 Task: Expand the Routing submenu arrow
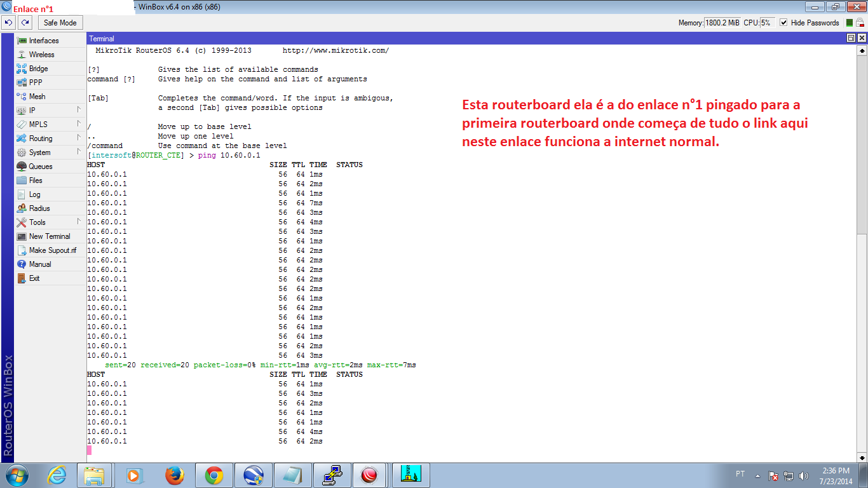coord(79,138)
